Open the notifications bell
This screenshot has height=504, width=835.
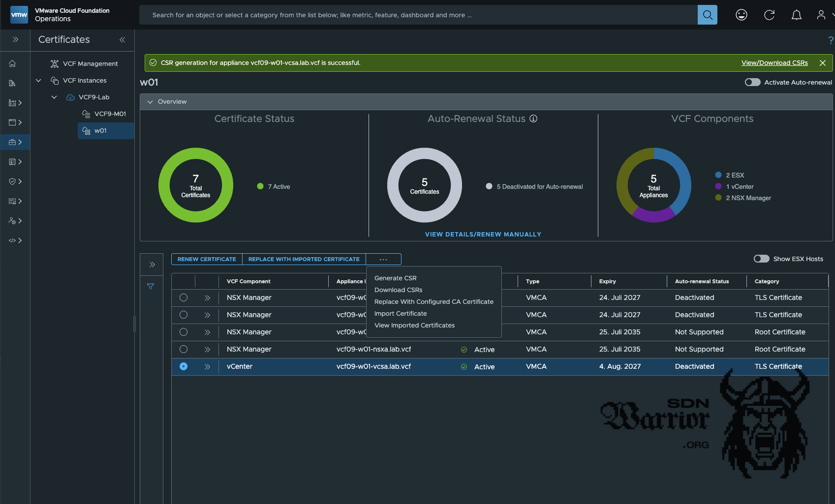(x=796, y=15)
